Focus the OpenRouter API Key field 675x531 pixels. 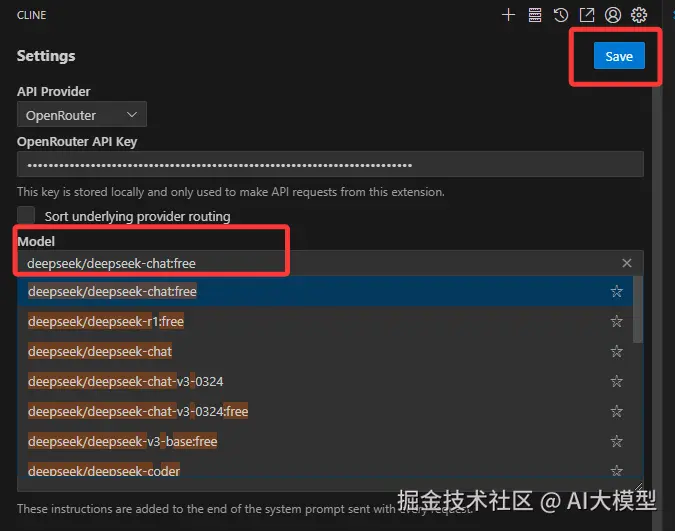(330, 164)
